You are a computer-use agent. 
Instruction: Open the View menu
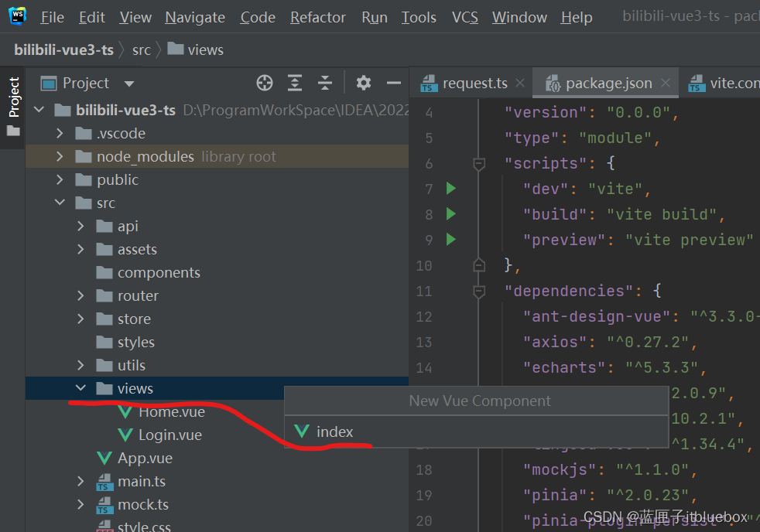click(135, 18)
